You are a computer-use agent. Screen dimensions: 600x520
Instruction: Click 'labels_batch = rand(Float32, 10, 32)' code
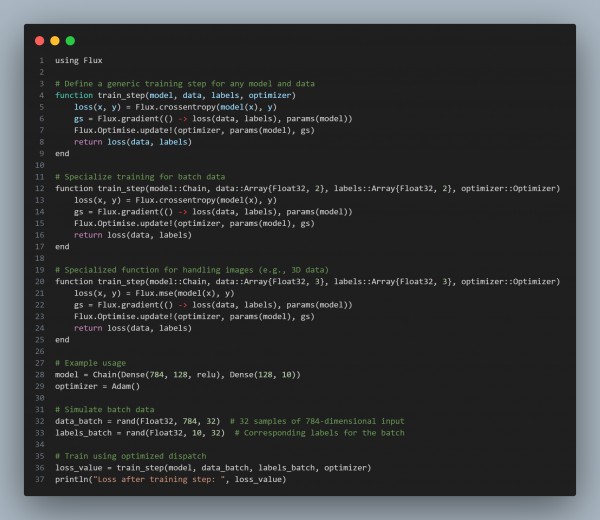[x=140, y=433]
